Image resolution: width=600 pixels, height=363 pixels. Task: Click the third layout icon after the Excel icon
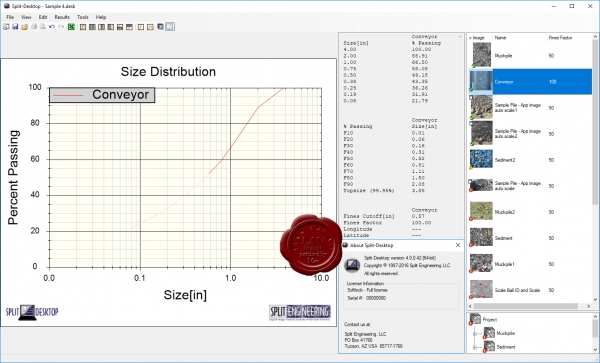pos(101,27)
